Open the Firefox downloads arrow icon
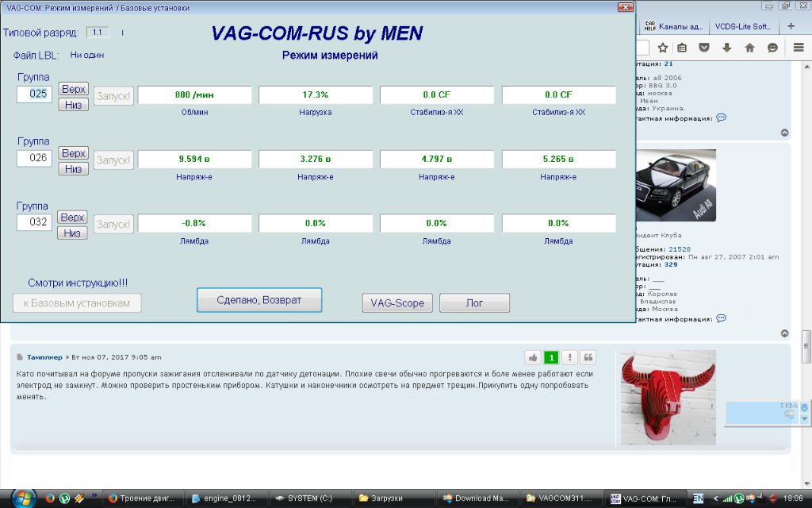Viewport: 812px width, 508px height. (x=726, y=48)
